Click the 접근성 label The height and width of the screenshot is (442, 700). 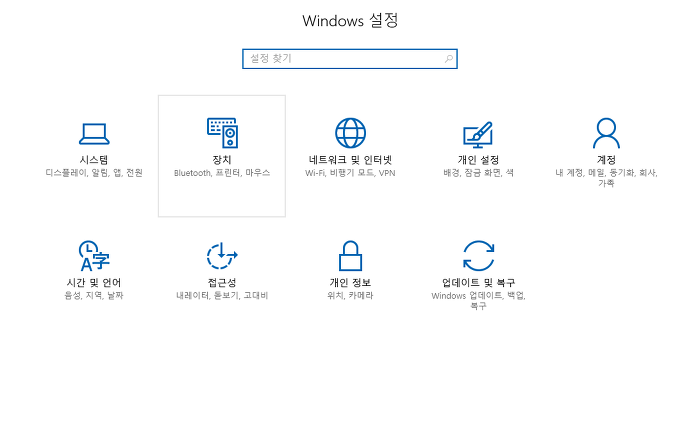click(222, 282)
